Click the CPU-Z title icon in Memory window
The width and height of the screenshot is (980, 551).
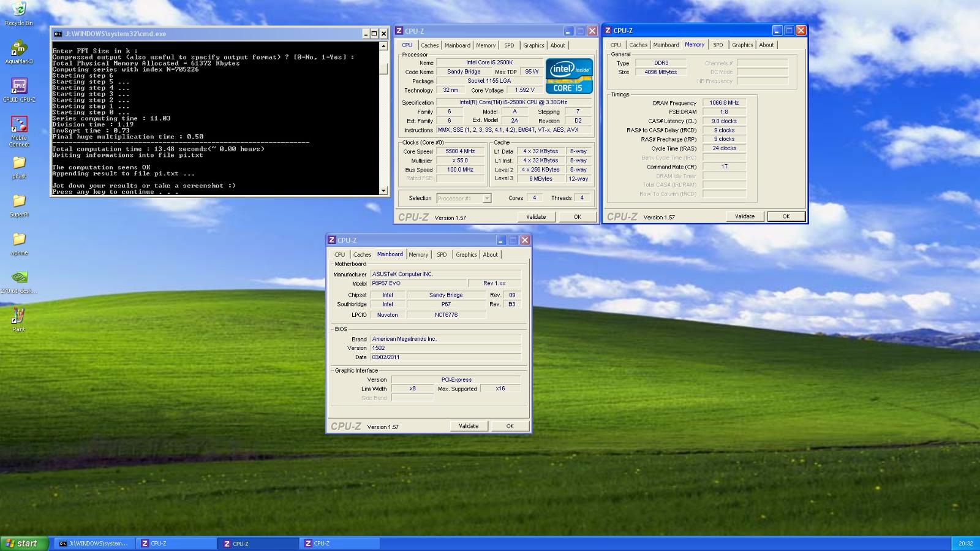(x=608, y=30)
